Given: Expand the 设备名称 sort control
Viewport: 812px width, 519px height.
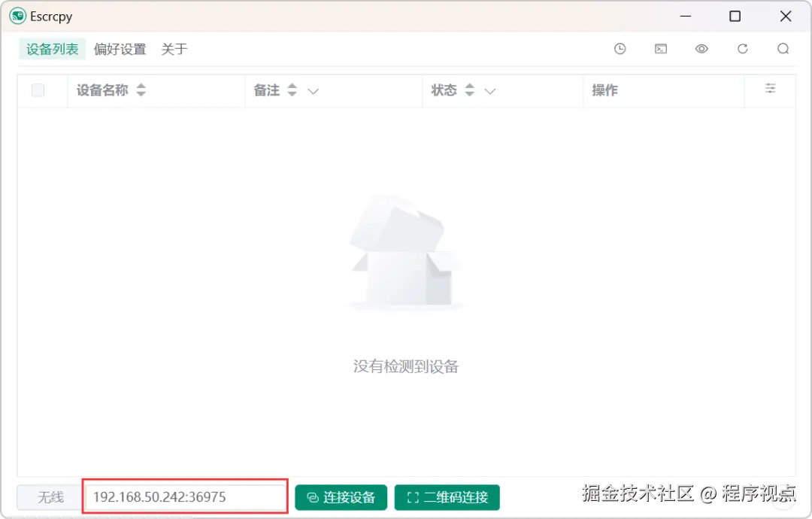Looking at the screenshot, I should click(x=141, y=89).
